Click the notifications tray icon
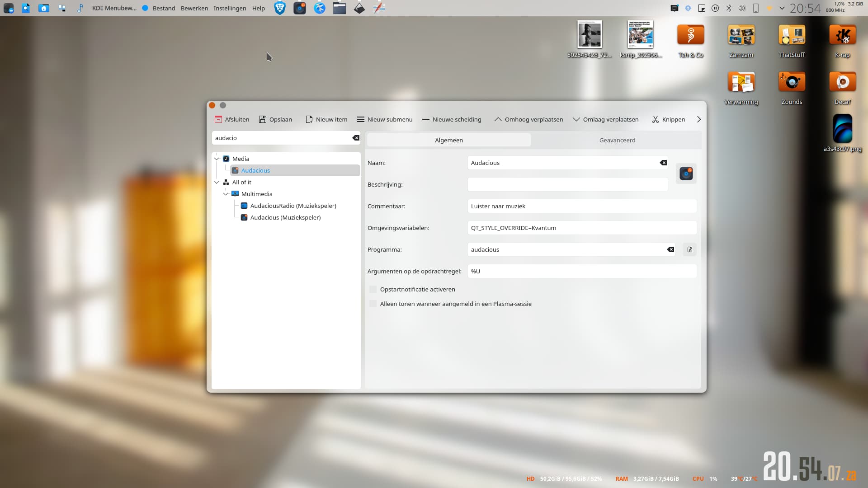The height and width of the screenshot is (488, 868). pyautogui.click(x=675, y=8)
